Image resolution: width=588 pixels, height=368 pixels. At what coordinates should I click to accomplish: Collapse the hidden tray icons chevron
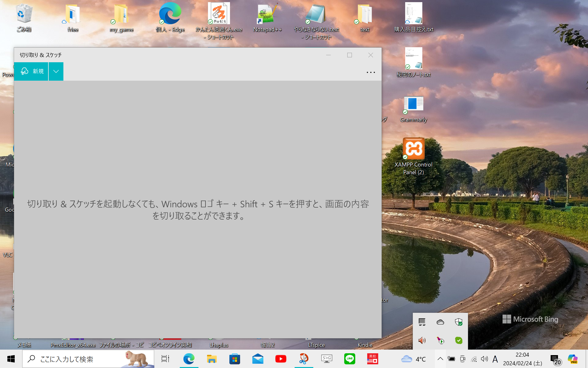click(x=440, y=359)
